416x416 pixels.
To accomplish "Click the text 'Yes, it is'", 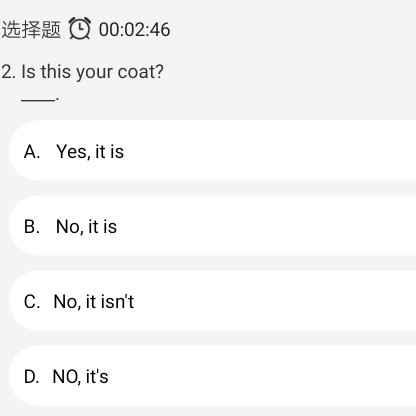I will (x=90, y=152).
